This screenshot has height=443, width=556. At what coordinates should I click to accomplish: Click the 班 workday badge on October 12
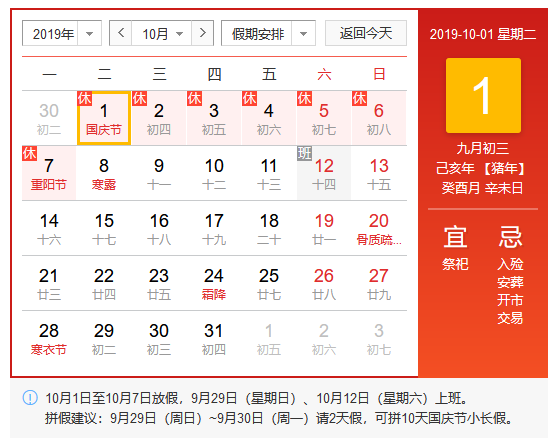pos(304,153)
